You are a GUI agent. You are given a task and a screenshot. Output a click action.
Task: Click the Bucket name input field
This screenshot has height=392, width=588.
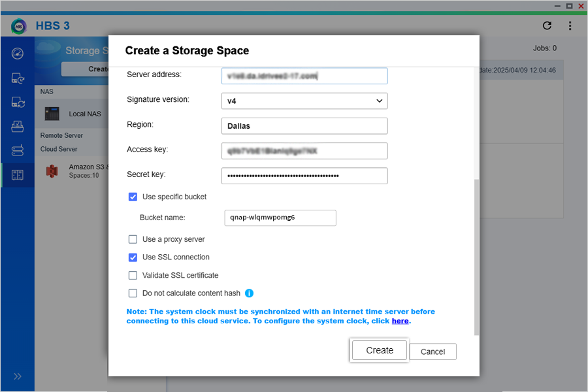tap(280, 218)
